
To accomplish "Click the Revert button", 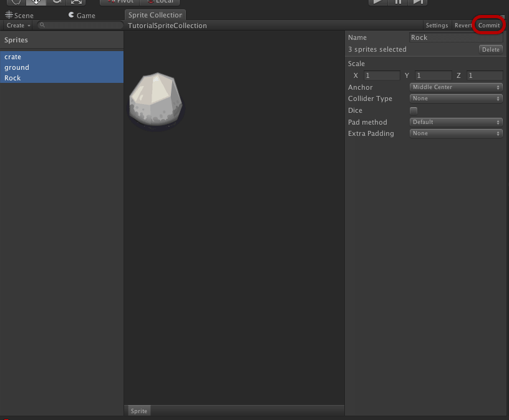I will (463, 26).
